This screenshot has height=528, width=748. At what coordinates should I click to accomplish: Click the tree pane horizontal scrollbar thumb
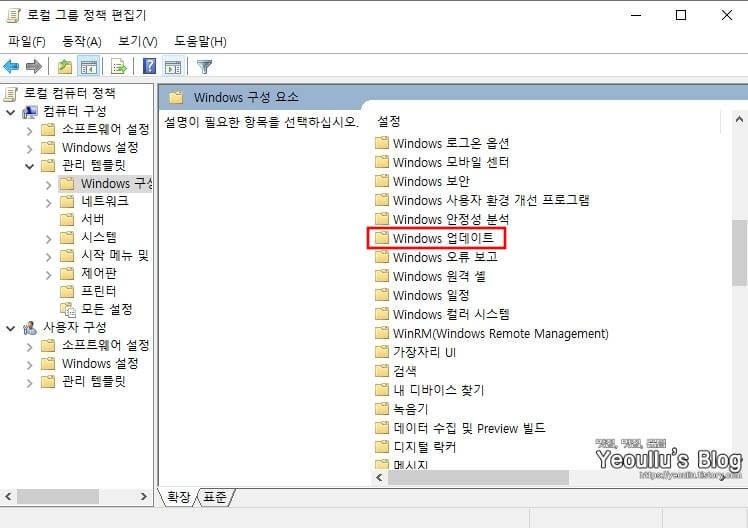click(58, 497)
